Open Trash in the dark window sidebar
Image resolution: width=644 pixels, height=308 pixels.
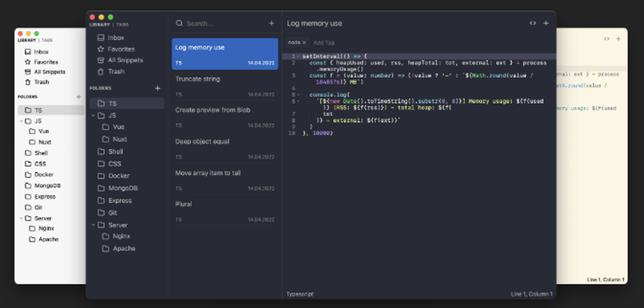coord(111,71)
